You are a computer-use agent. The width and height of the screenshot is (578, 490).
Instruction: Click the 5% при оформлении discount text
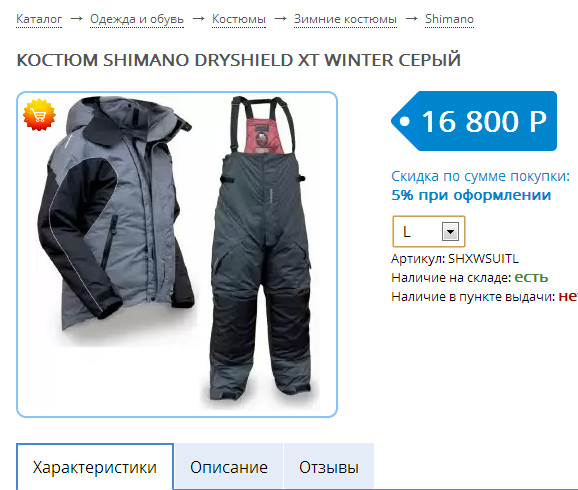471,195
